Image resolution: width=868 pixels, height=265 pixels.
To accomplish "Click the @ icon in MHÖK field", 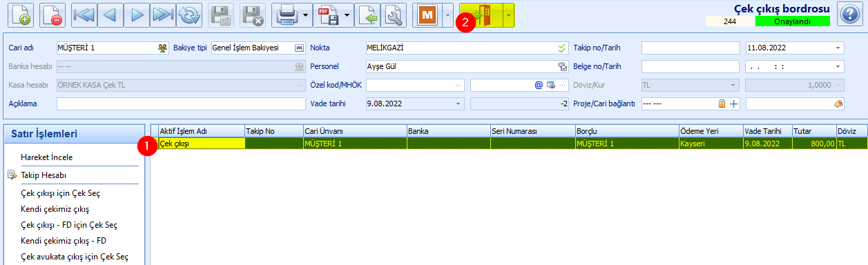I will (539, 85).
